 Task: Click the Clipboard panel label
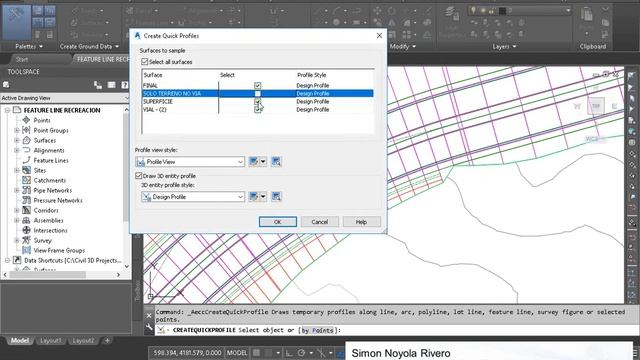pyautogui.click(x=593, y=47)
